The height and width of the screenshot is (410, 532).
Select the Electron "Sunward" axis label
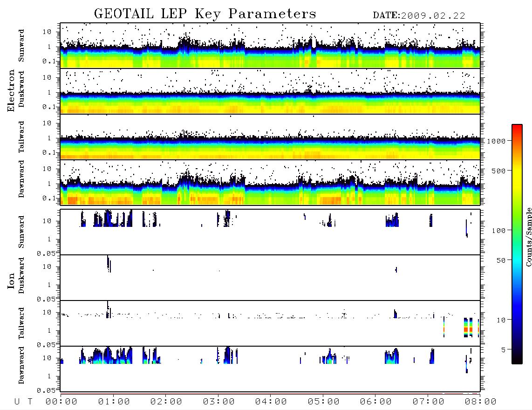[21, 46]
